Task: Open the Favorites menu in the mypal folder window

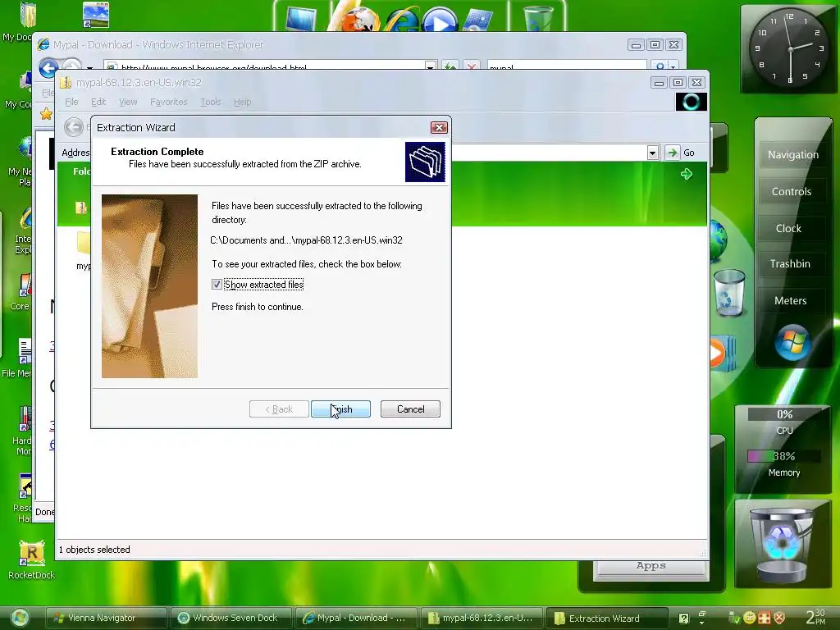Action: click(x=169, y=102)
